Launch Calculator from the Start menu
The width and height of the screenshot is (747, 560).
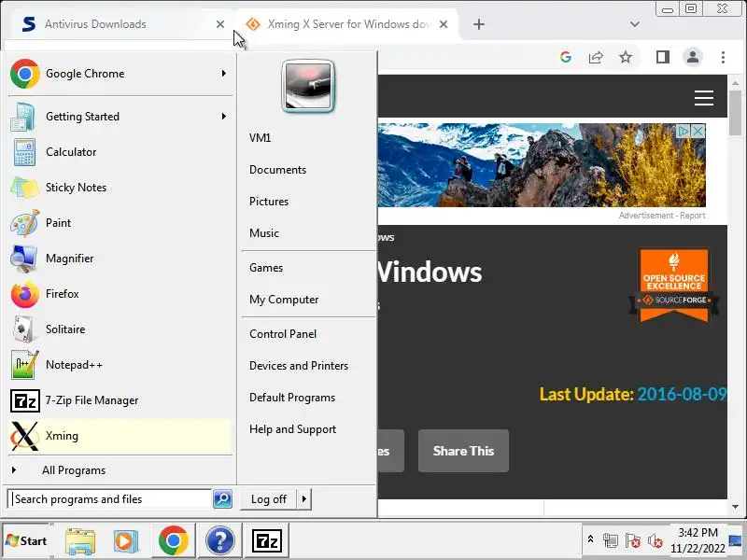[120, 152]
